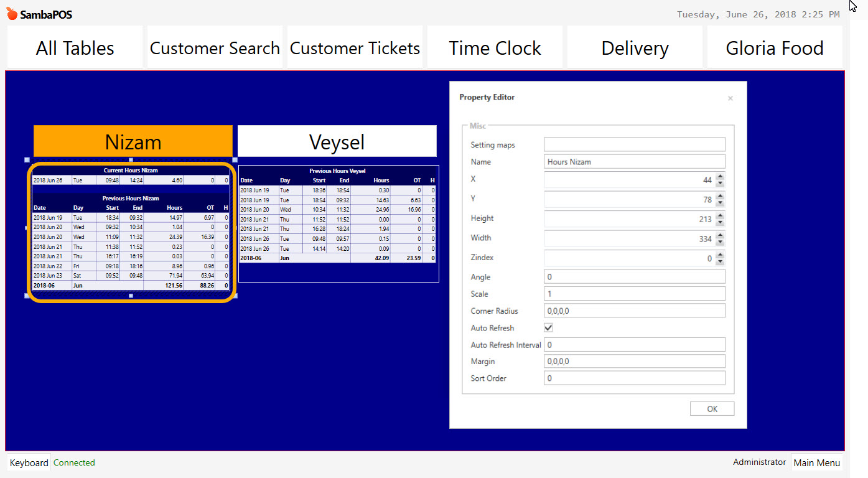Open the Delivery screen
The width and height of the screenshot is (868, 478).
point(635,47)
